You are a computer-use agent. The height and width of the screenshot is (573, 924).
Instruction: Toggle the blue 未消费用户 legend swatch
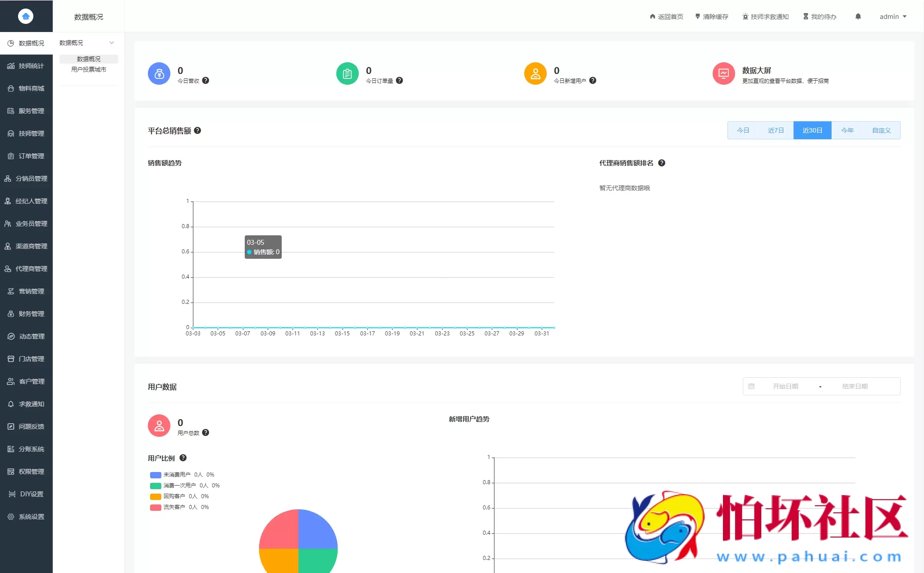point(156,475)
